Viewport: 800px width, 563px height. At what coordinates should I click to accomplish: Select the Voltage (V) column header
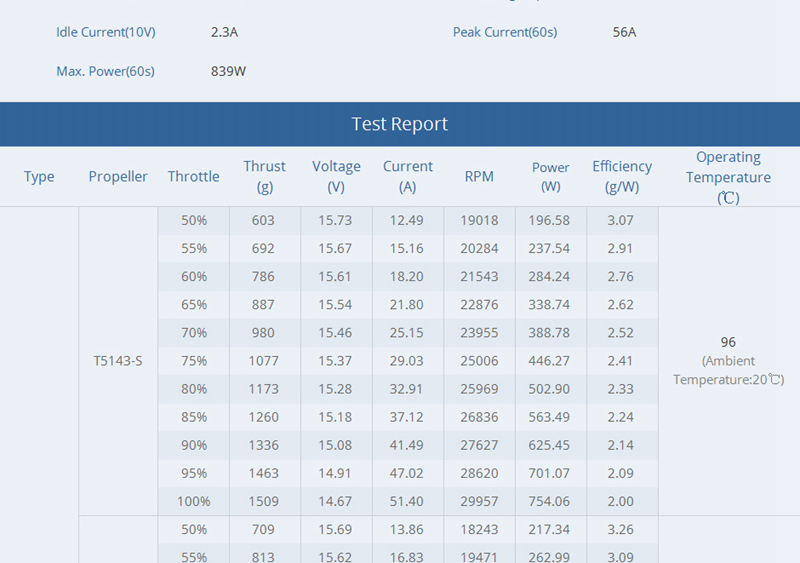coord(336,176)
